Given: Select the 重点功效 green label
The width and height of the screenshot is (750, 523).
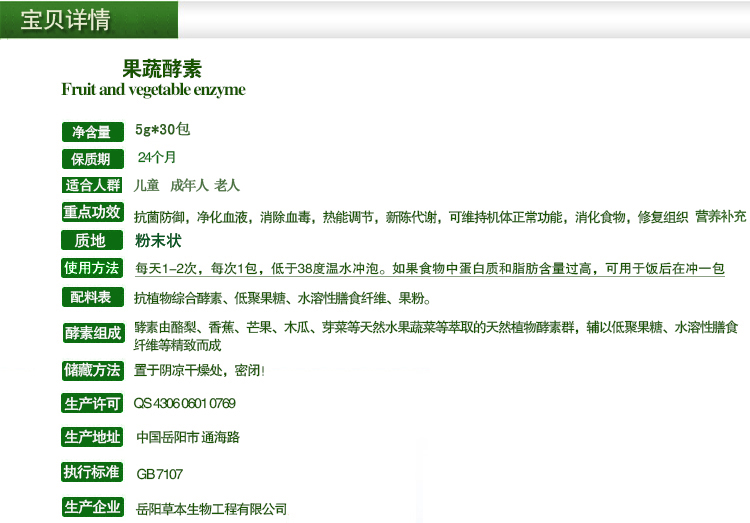Looking at the screenshot, I should [x=92, y=213].
